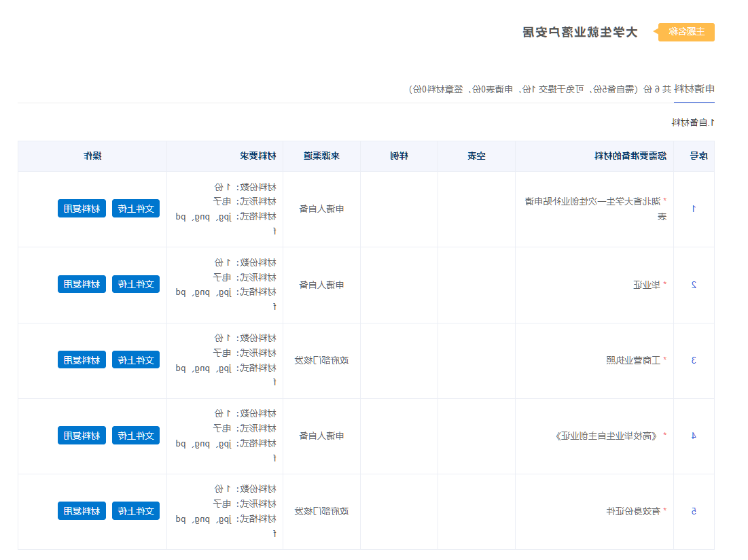Click 材料复用 in the 毕业证 row

coord(82,284)
